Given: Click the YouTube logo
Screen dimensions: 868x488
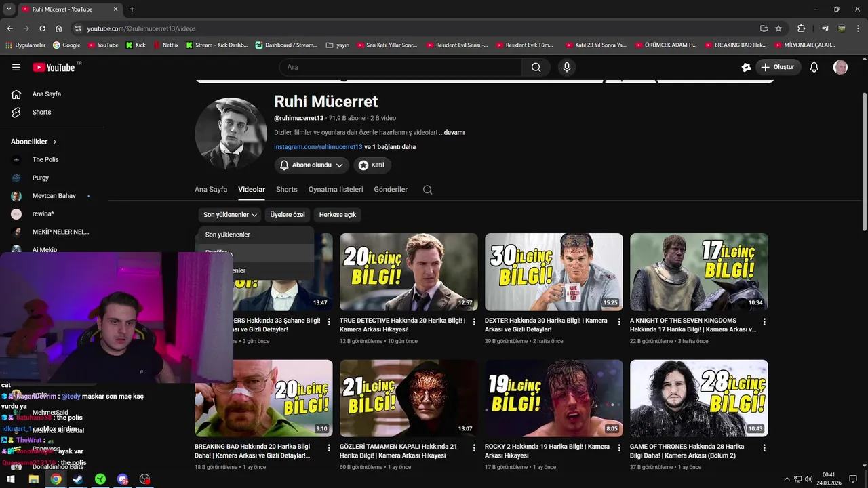Looking at the screenshot, I should point(54,67).
